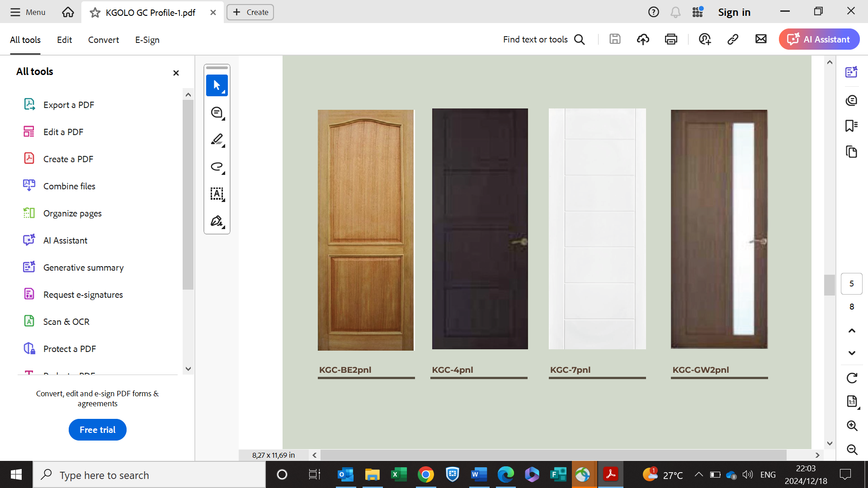Screen dimensions: 868x488
Task: Click the Free trial button
Action: [x=97, y=430]
